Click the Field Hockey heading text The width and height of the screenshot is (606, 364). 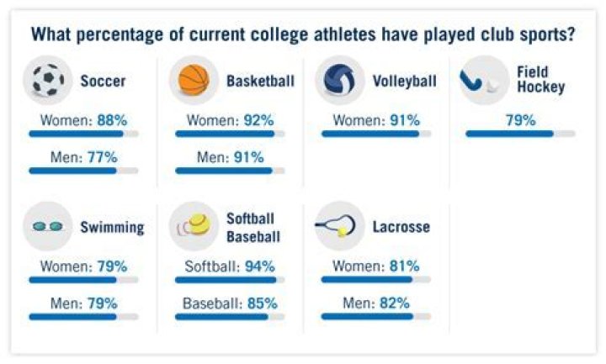coord(541,80)
